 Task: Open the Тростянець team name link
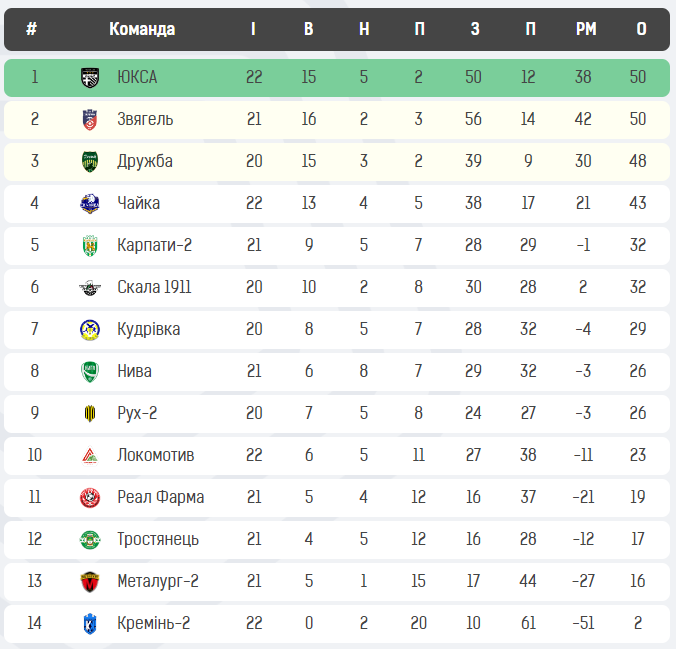click(x=157, y=539)
